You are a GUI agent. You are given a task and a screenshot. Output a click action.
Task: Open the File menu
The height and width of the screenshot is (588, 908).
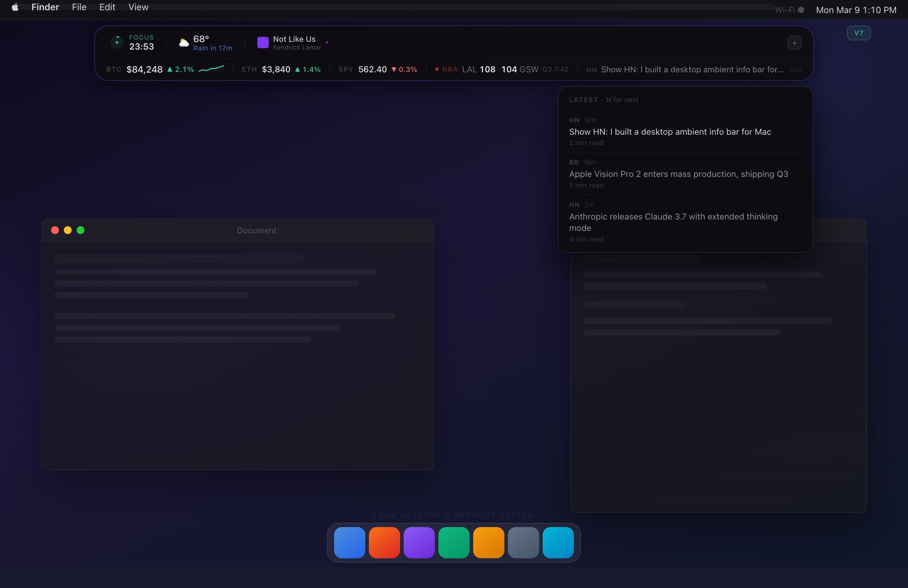(79, 7)
